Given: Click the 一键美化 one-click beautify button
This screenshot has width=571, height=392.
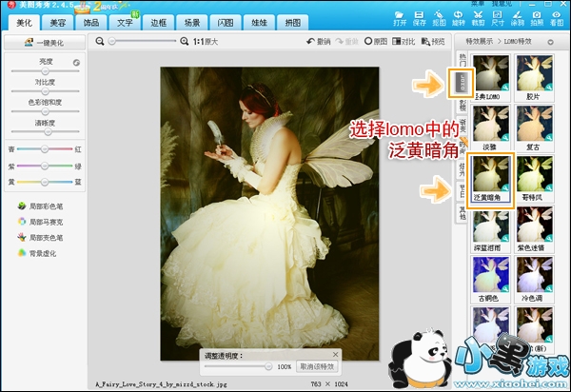Looking at the screenshot, I should (x=45, y=43).
